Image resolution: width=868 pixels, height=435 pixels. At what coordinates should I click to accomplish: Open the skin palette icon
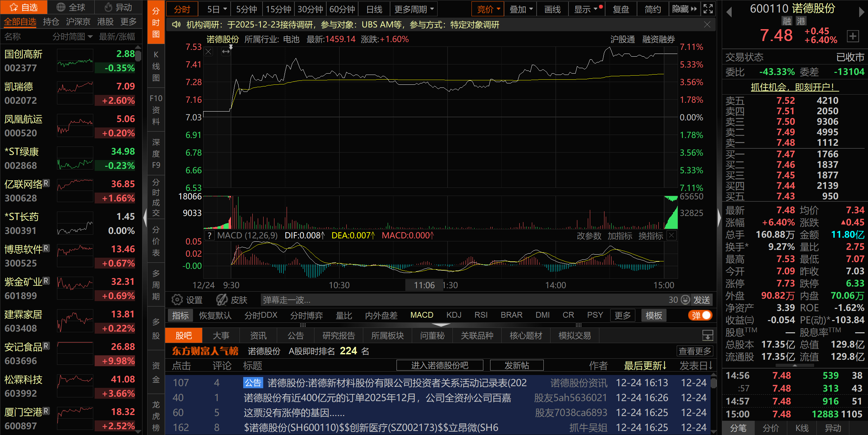click(x=222, y=300)
